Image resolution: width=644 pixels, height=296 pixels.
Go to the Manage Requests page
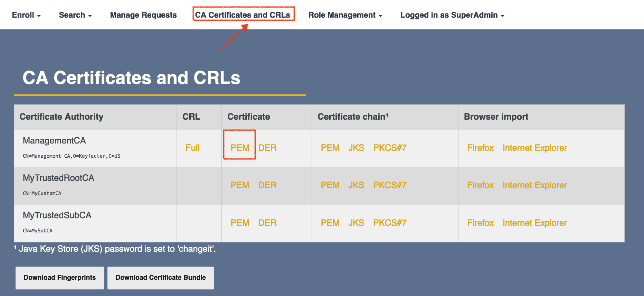[x=143, y=15]
